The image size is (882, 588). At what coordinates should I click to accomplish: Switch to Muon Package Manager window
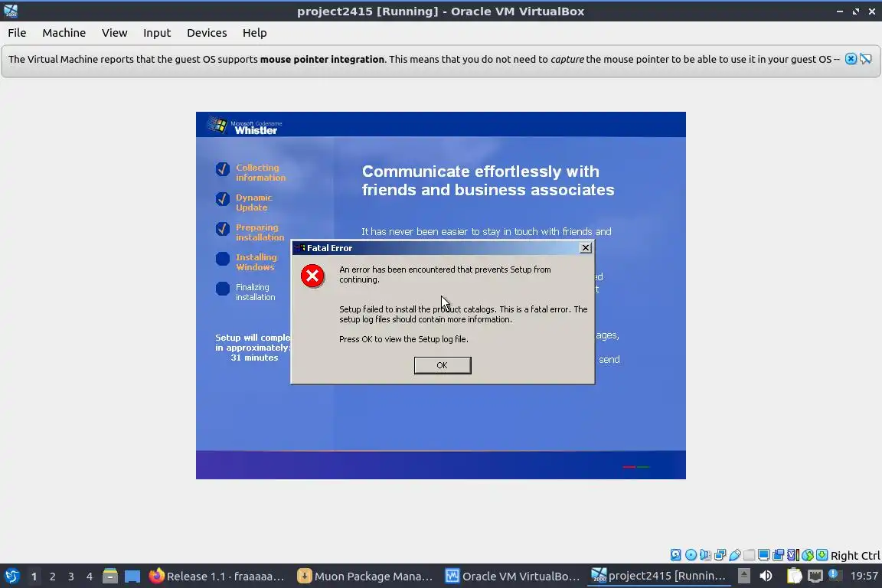tap(366, 577)
